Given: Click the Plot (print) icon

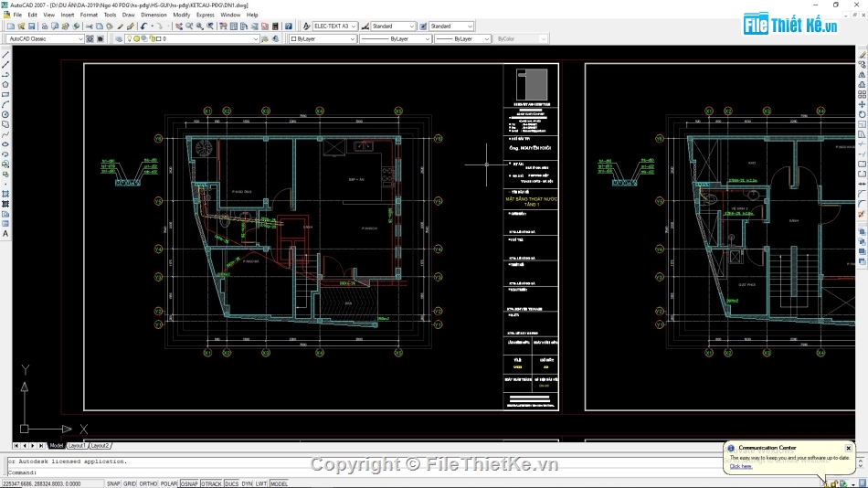Looking at the screenshot, I should click(x=45, y=26).
